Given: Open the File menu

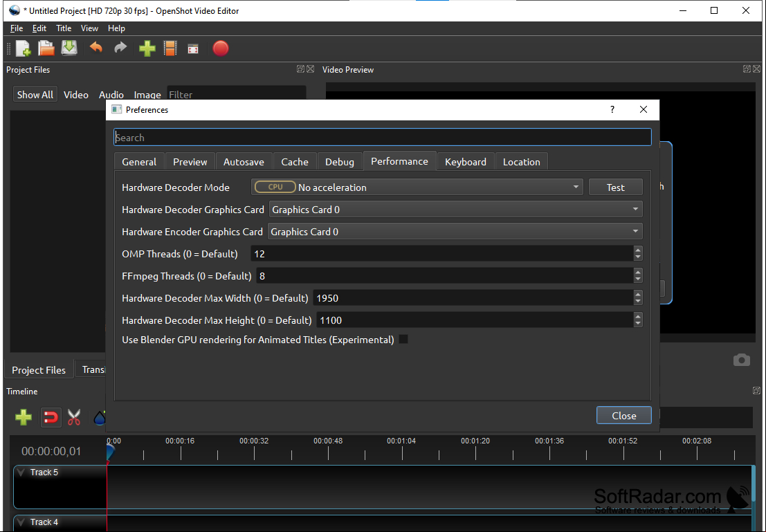Looking at the screenshot, I should [17, 28].
